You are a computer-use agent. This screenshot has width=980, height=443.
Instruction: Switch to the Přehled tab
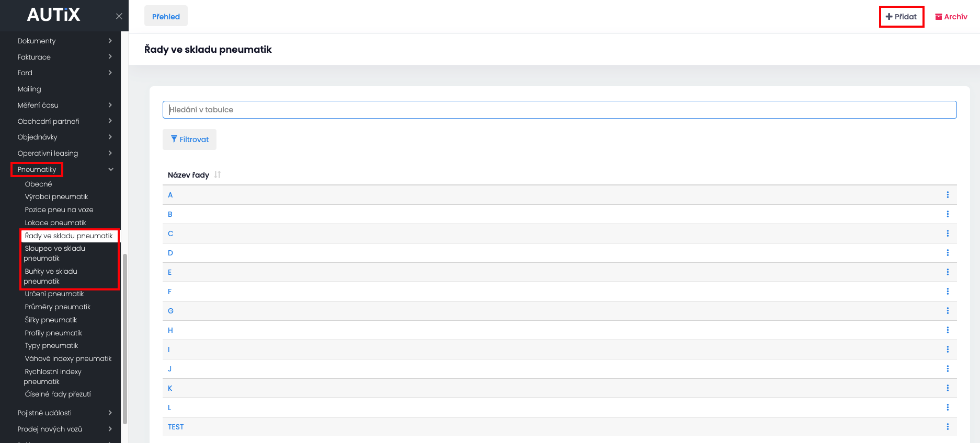166,16
